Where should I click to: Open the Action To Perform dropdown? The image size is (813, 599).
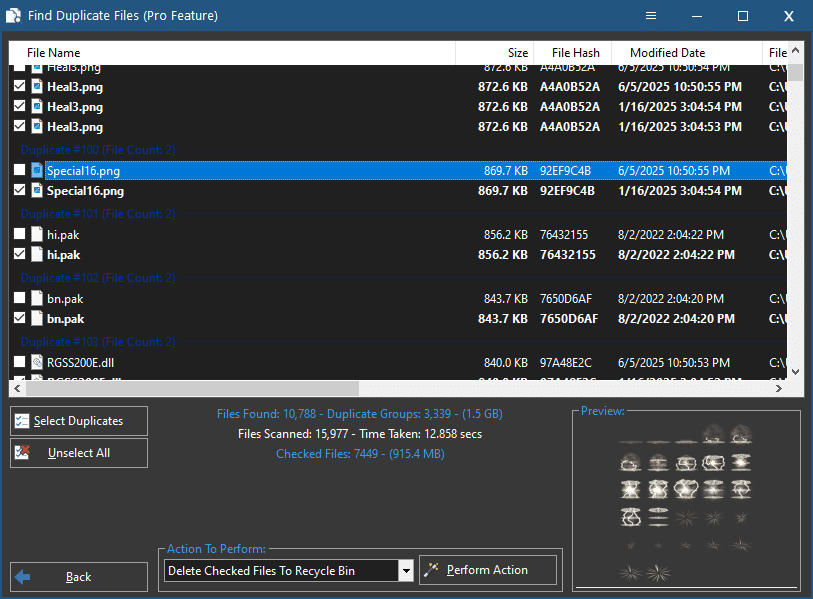406,571
